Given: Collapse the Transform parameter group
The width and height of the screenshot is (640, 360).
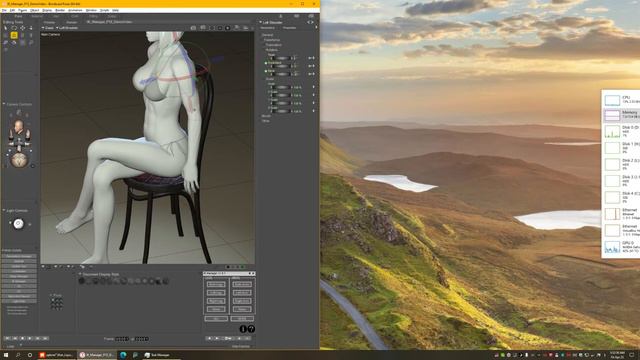Looking at the screenshot, I should pos(272,40).
